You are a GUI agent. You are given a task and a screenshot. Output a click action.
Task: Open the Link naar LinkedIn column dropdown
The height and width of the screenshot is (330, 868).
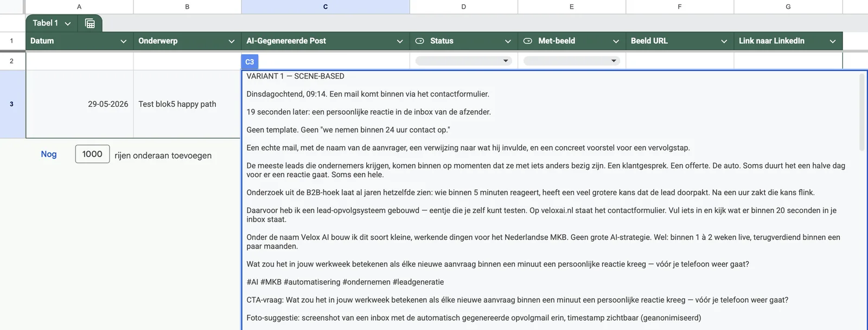pyautogui.click(x=833, y=41)
